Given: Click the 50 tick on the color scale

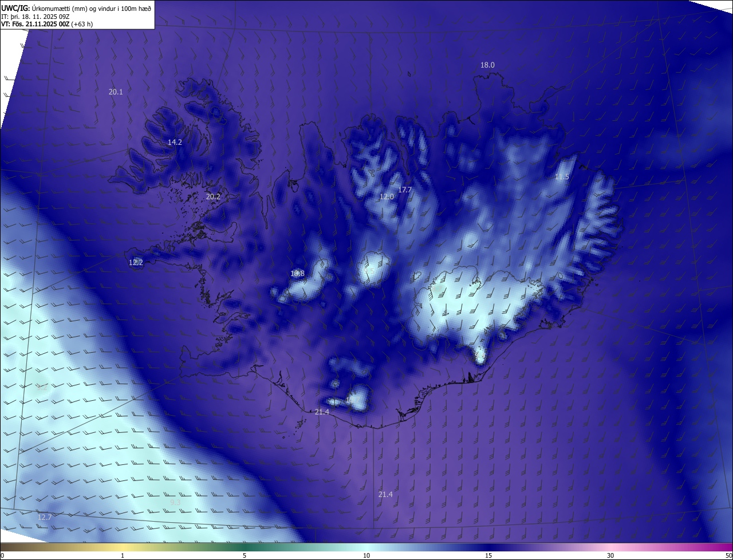Looking at the screenshot, I should (728, 555).
